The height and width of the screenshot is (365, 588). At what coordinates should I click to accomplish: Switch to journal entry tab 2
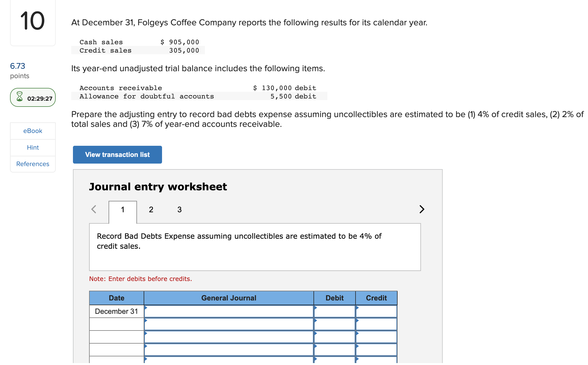click(x=151, y=209)
